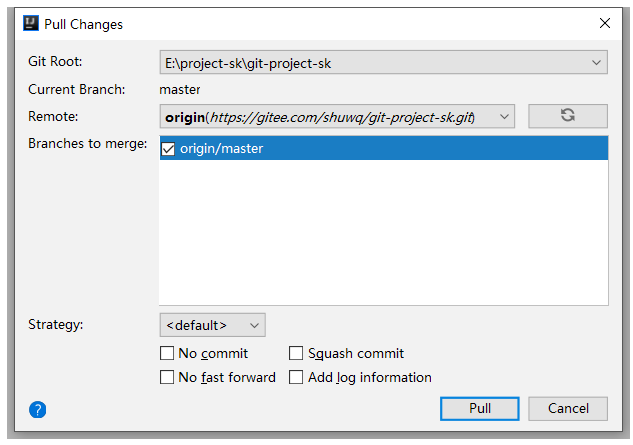Open the Strategy default dropdown
The width and height of the screenshot is (633, 445).
click(212, 325)
